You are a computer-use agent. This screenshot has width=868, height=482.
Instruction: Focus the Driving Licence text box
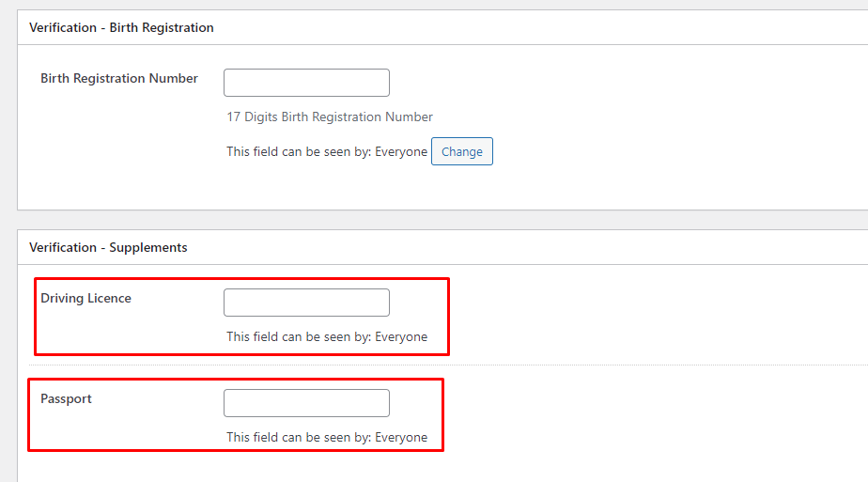[x=306, y=303]
